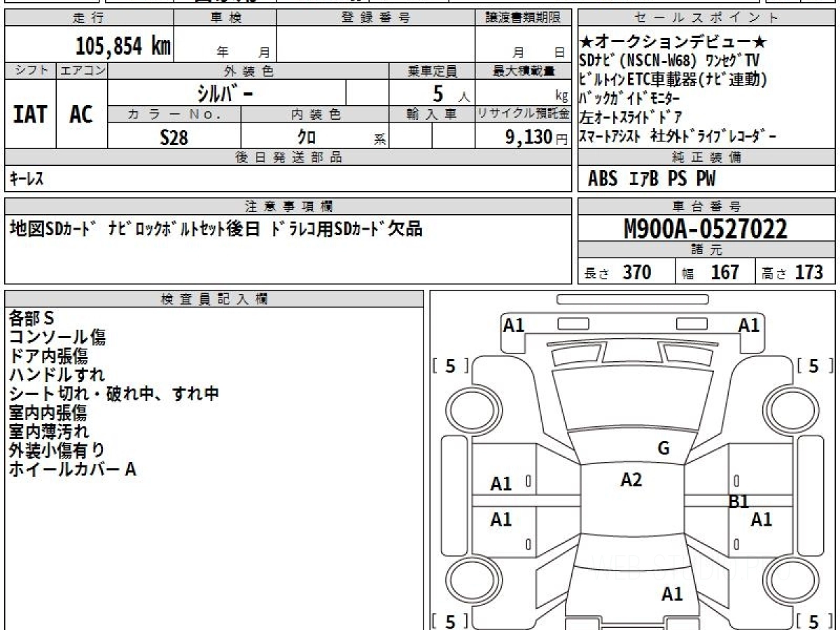Click the 内装色 header cell
Screen dimensions: 840x630
[315, 114]
